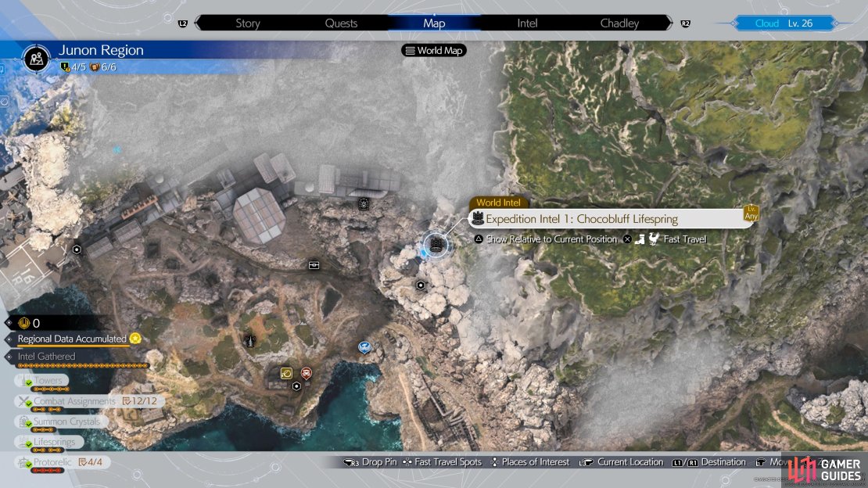This screenshot has height=488, width=868.
Task: Click the hexagon marker beneath the yellow icon
Action: point(296,386)
